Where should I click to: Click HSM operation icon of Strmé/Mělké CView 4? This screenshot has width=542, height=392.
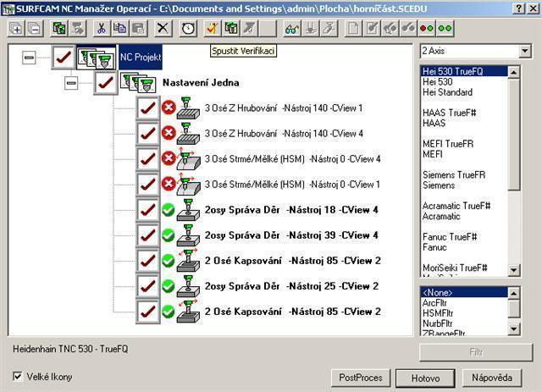tap(188, 158)
